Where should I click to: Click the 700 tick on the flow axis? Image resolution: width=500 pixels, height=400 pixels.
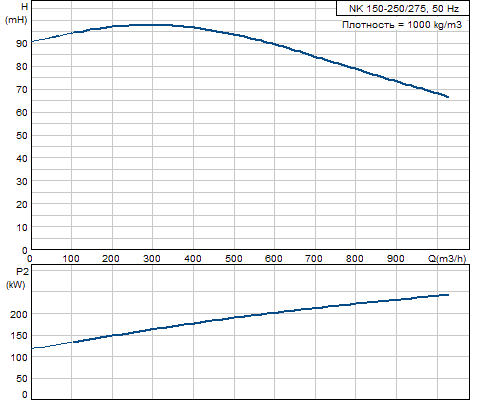tap(314, 259)
